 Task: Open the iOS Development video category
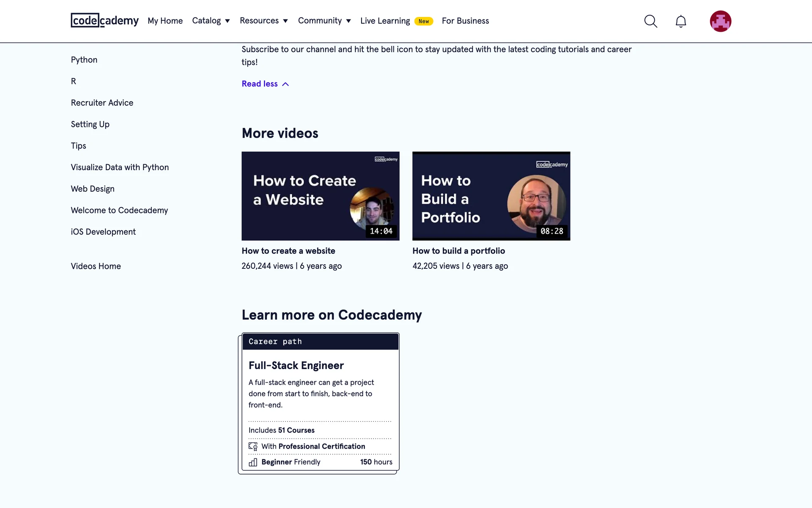tap(103, 232)
